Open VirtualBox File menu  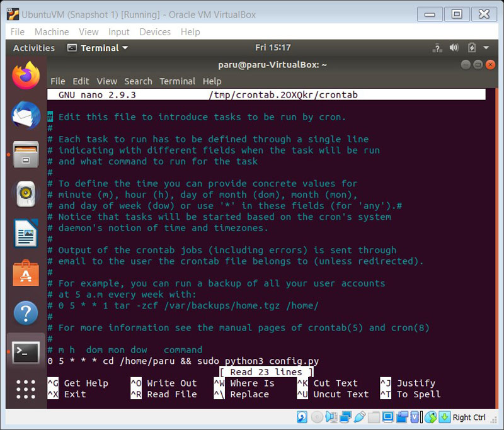(x=18, y=31)
